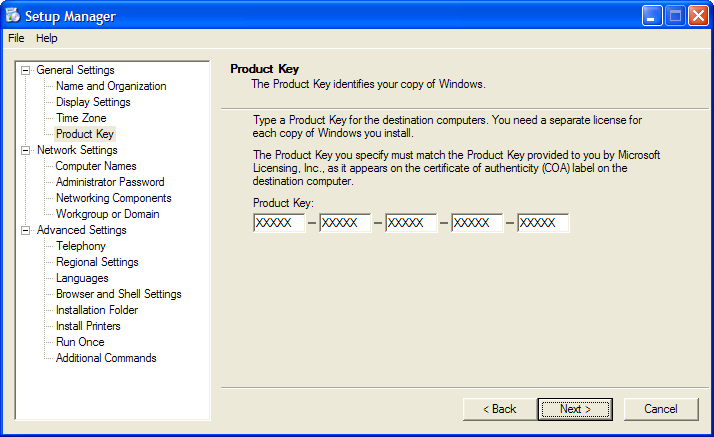Open the Computer Names page

pyautogui.click(x=96, y=166)
